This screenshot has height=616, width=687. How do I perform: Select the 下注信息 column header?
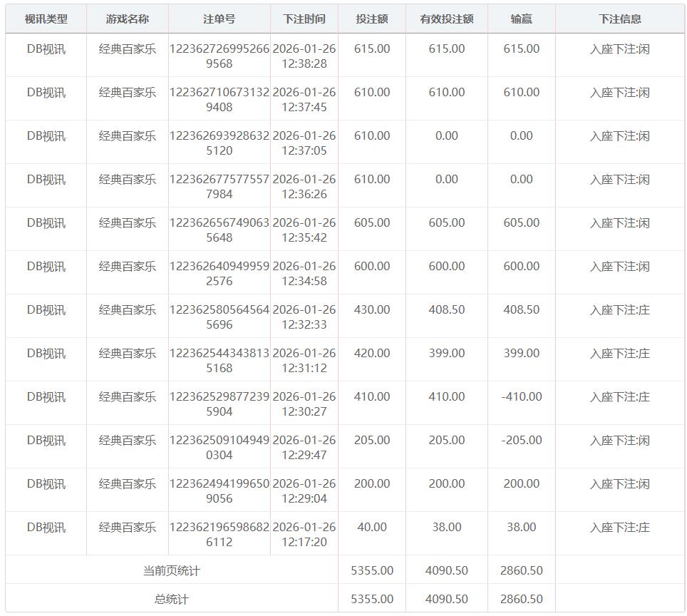pyautogui.click(x=619, y=19)
